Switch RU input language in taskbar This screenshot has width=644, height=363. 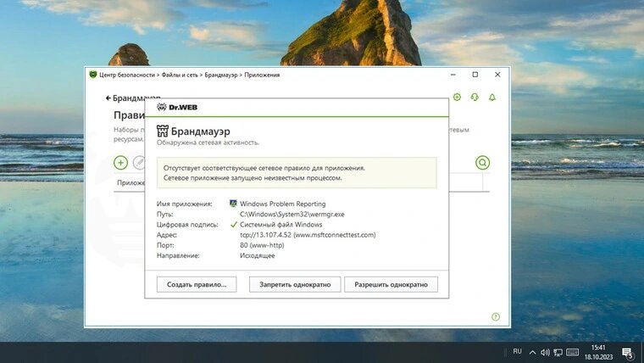(517, 351)
